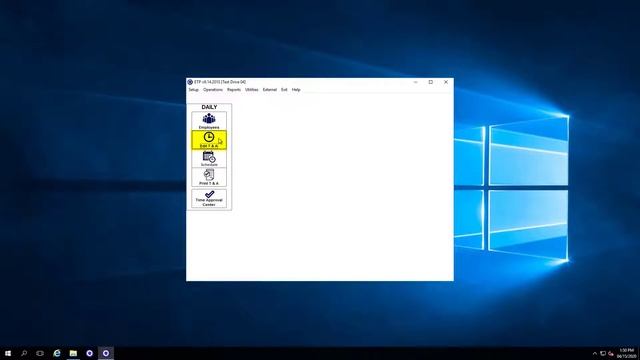Screen dimensions: 640x360
Task: Open the Operations menu
Action: (213, 90)
